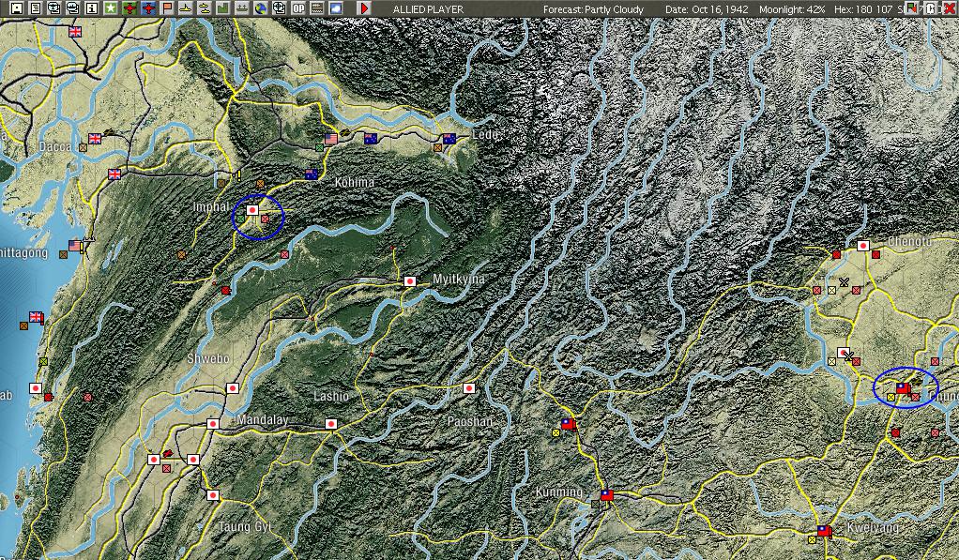Click the 'Hex: 180 107' coordinates text

pyautogui.click(x=863, y=9)
